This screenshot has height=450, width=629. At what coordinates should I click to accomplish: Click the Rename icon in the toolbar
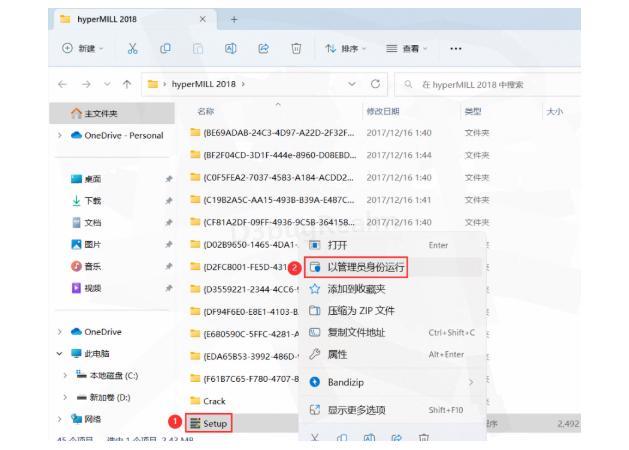point(231,49)
